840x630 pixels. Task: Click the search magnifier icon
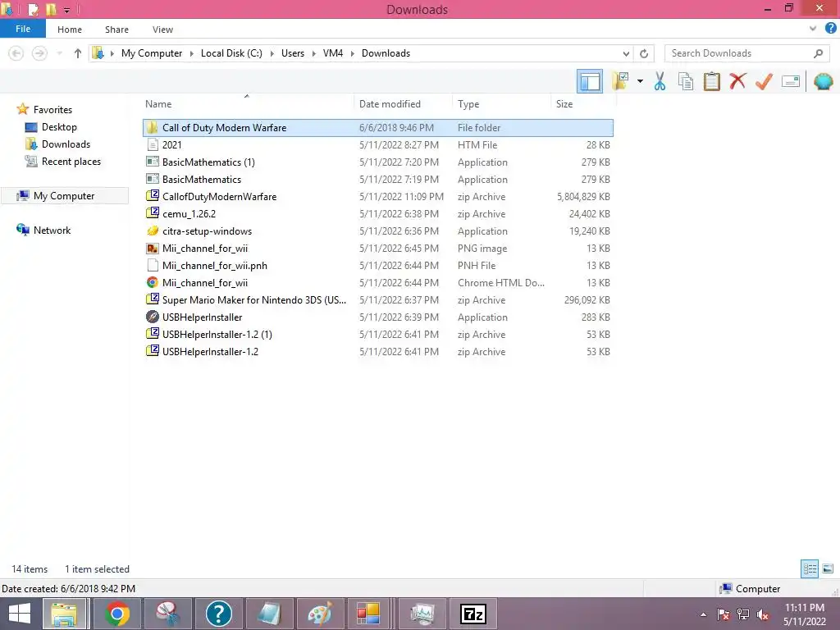pyautogui.click(x=818, y=53)
